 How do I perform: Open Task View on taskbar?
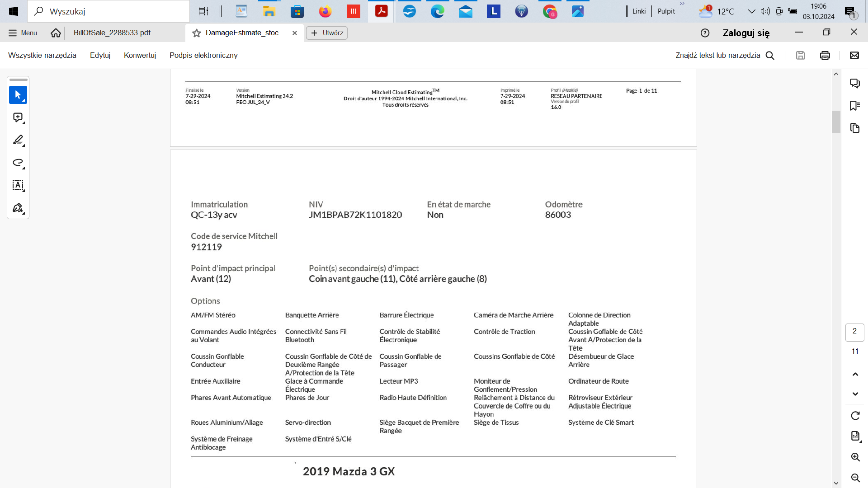[x=204, y=11]
